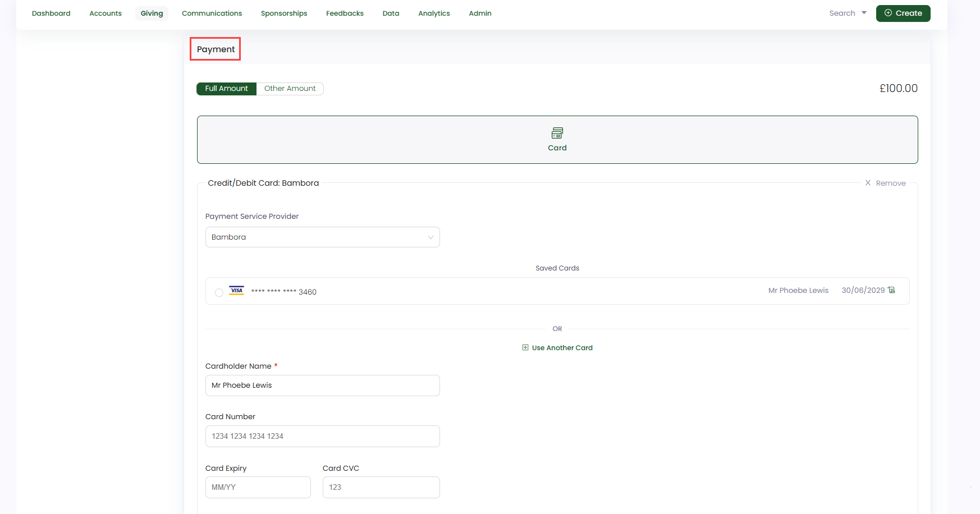Click the Payment heading

(216, 49)
